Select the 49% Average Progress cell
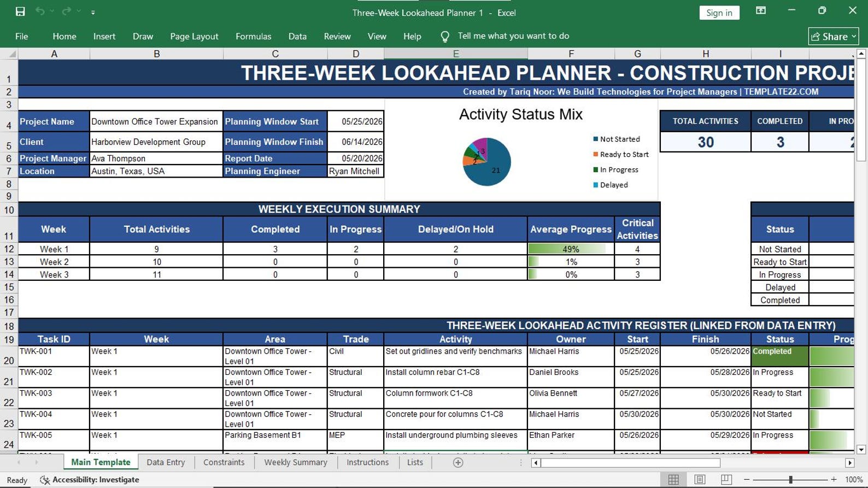The width and height of the screenshot is (868, 488). tap(571, 249)
